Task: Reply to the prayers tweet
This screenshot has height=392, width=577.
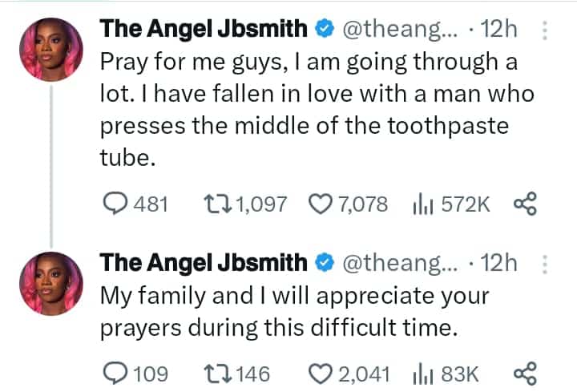Action: [x=116, y=373]
